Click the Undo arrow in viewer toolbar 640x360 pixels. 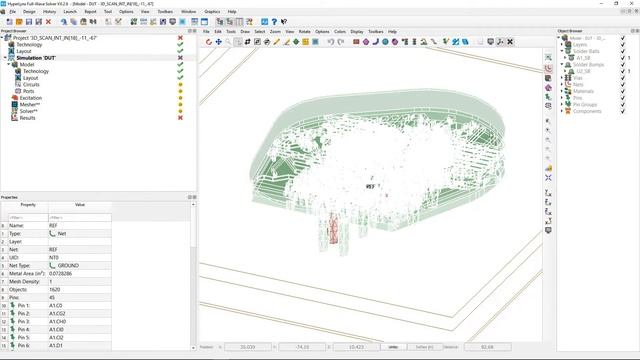331,42
